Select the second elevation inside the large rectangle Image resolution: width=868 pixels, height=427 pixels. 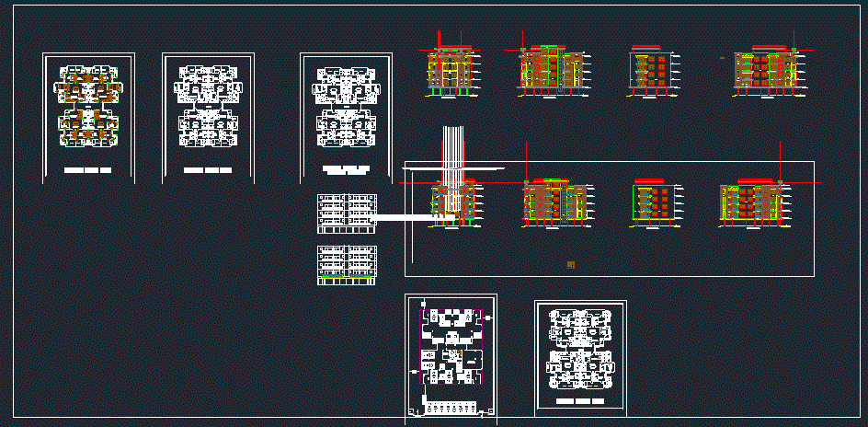coord(554,202)
